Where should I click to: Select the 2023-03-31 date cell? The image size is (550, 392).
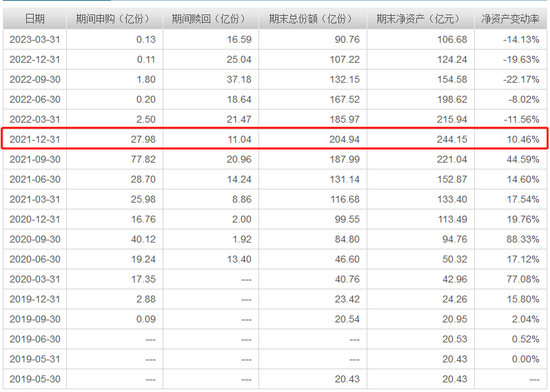[35, 39]
